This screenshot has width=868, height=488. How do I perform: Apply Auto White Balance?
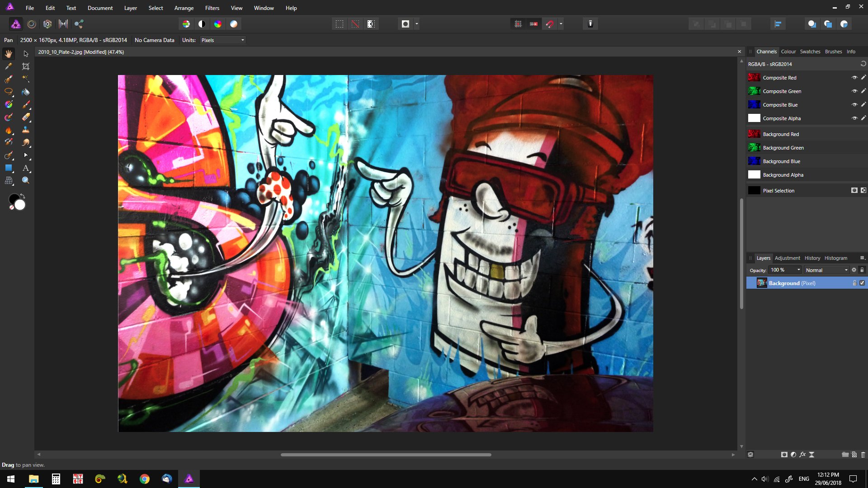[234, 24]
